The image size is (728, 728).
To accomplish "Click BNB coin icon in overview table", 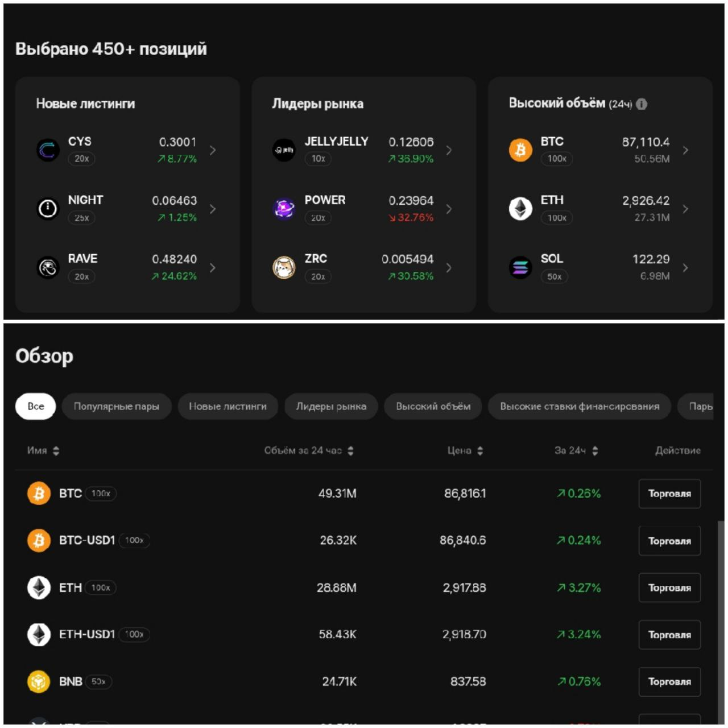I will 39,681.
